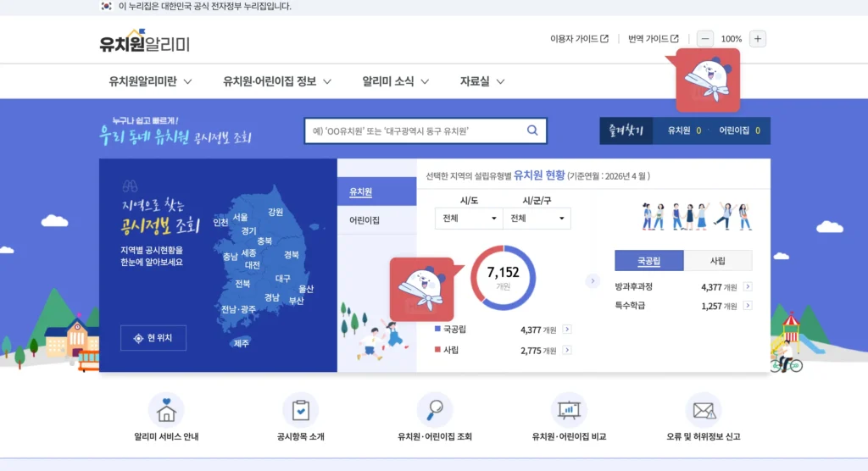Open the 시/군/구 dropdown
Image resolution: width=868 pixels, height=471 pixels.
pos(537,218)
